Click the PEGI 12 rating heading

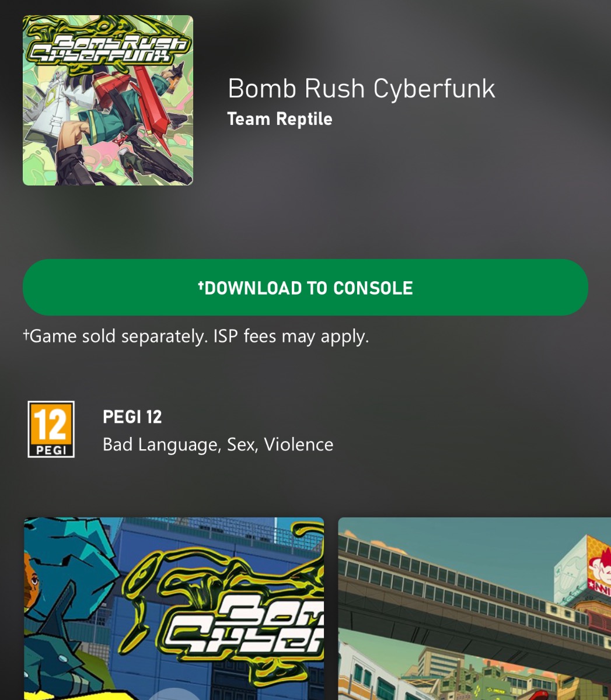(132, 417)
